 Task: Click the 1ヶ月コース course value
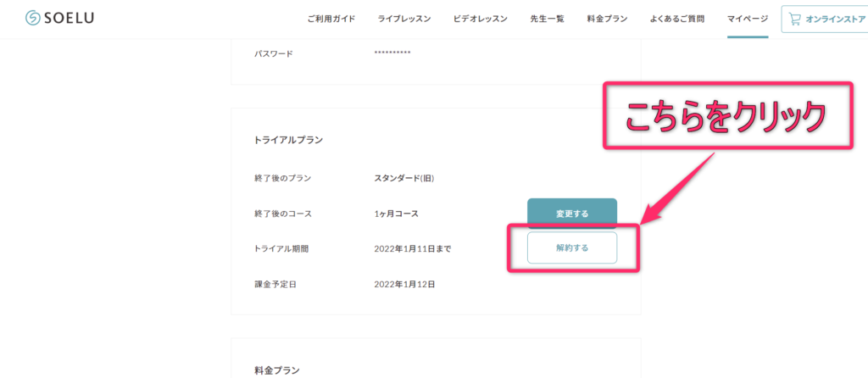[x=396, y=214]
